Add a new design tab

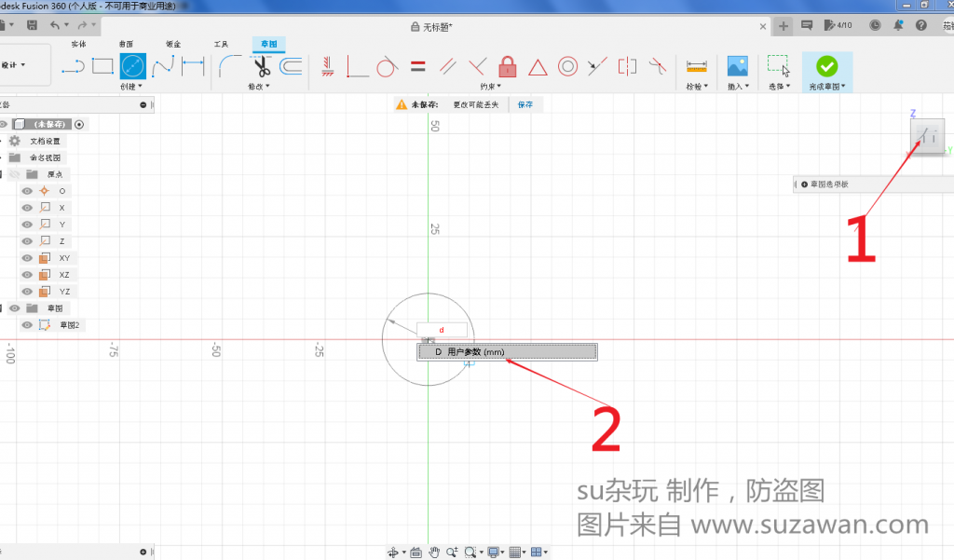click(x=783, y=25)
